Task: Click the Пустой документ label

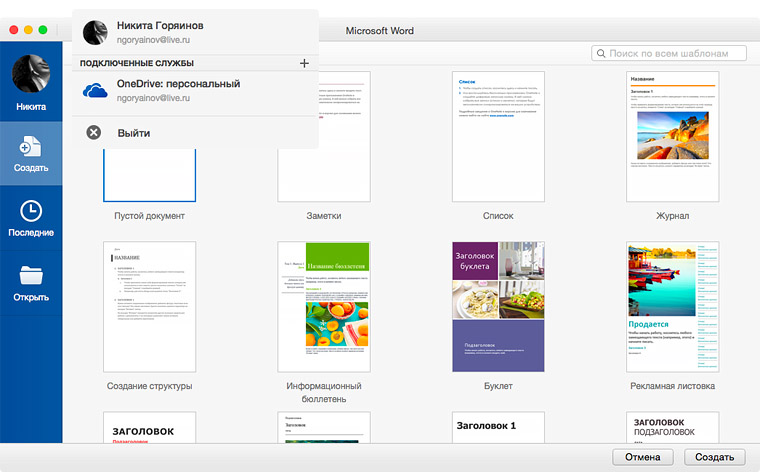Action: tap(149, 216)
